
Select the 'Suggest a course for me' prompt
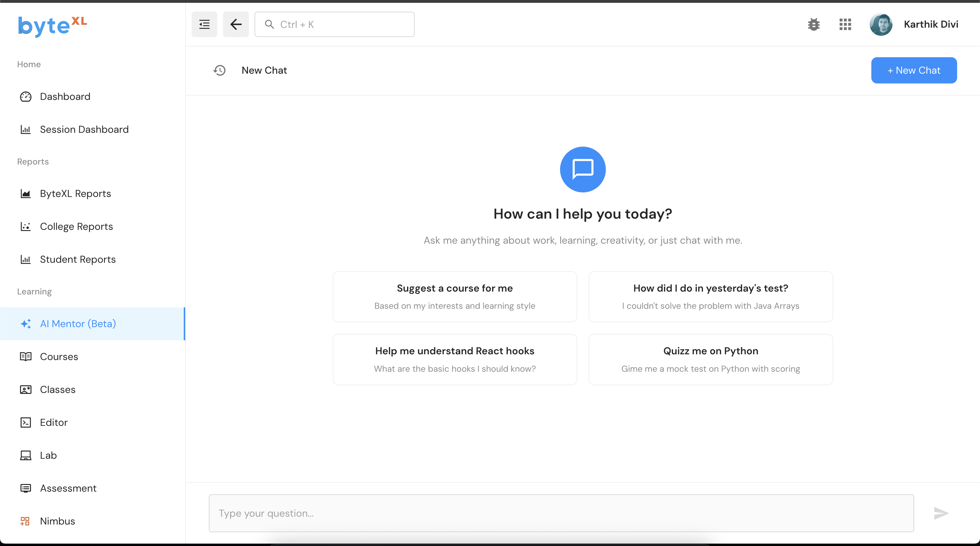pyautogui.click(x=455, y=296)
